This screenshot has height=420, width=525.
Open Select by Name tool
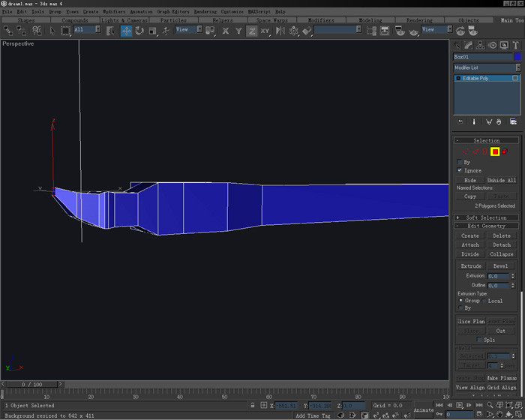110,31
